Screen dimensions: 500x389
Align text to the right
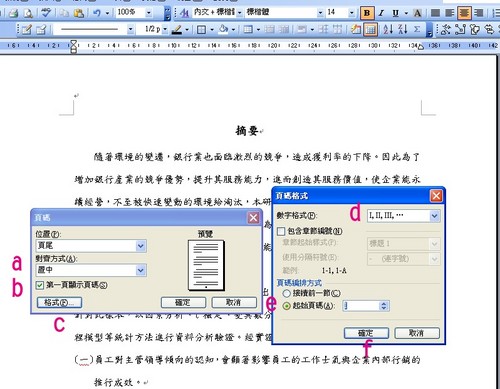(479, 13)
